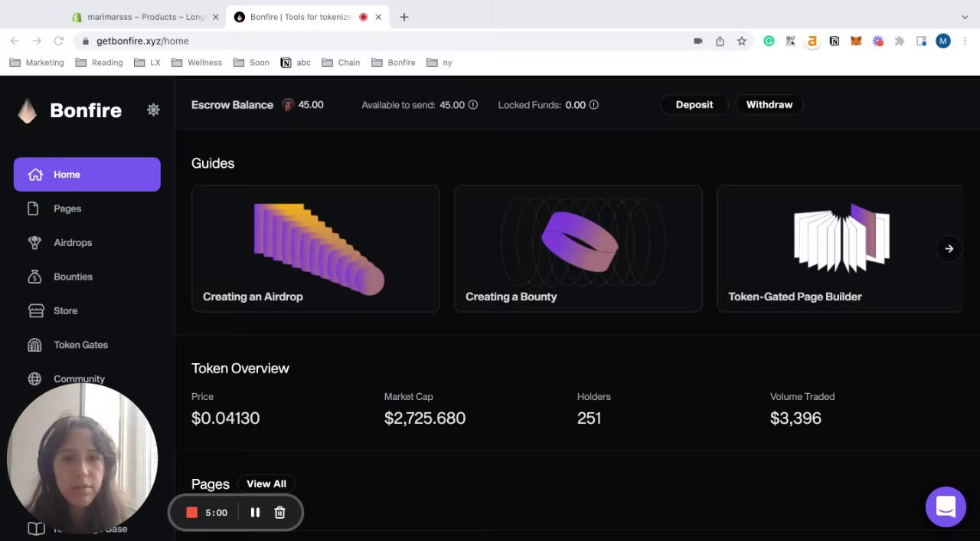Open the ny bookmarks folder
This screenshot has width=980, height=541.
click(x=439, y=62)
